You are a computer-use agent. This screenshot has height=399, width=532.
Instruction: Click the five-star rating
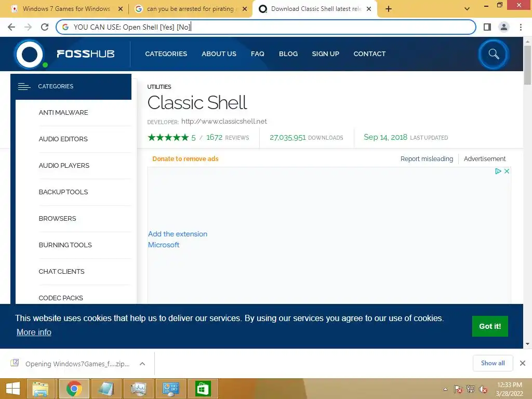[168, 137]
